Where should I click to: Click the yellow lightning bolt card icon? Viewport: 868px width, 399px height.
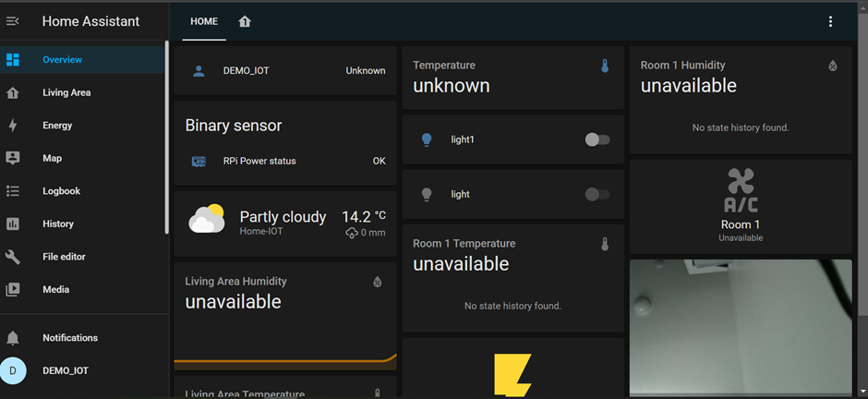pos(513,375)
